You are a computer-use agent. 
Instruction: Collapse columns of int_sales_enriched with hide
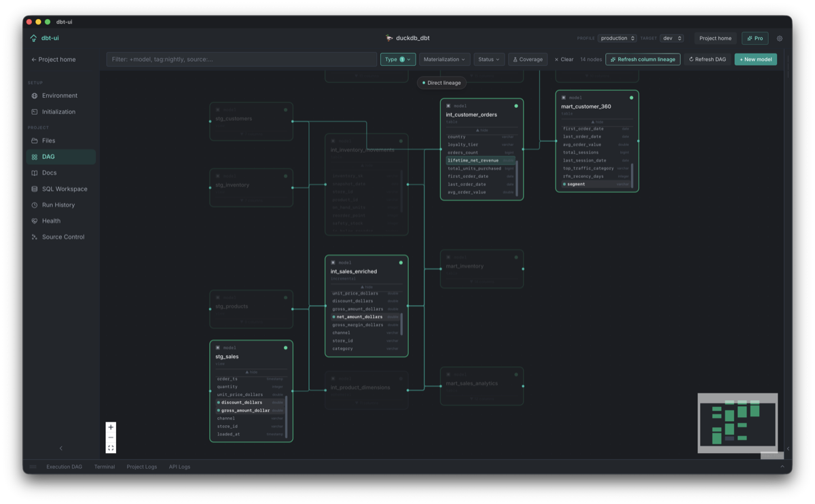[367, 287]
